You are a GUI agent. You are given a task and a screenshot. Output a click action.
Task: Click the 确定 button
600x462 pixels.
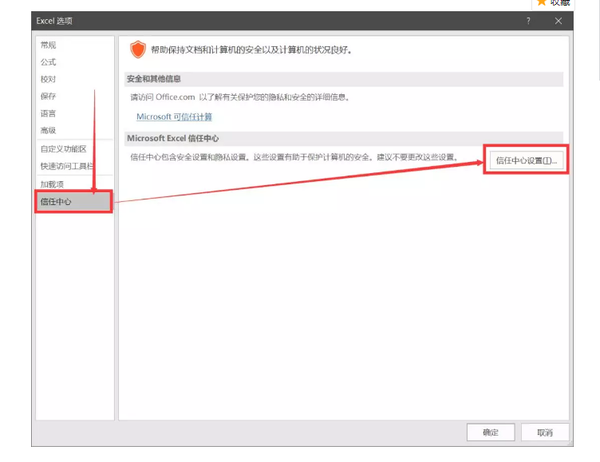point(490,433)
